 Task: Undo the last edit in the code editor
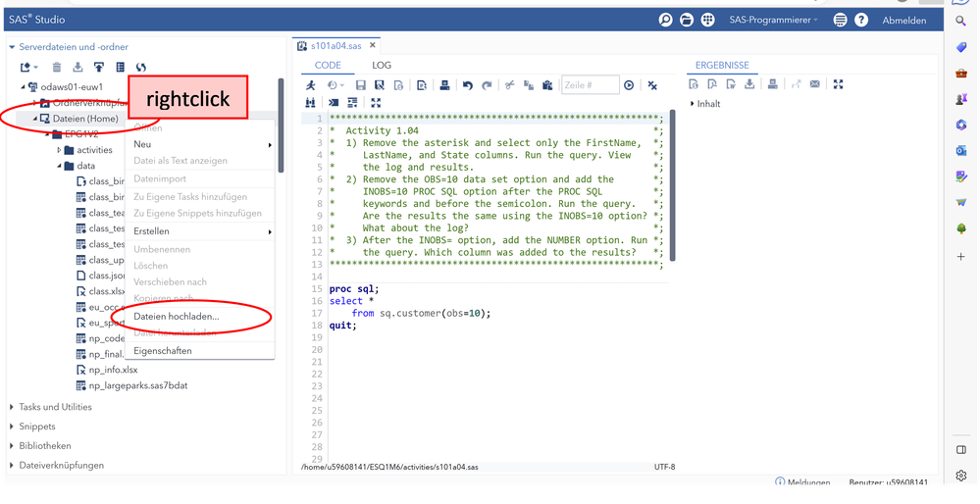(468, 85)
